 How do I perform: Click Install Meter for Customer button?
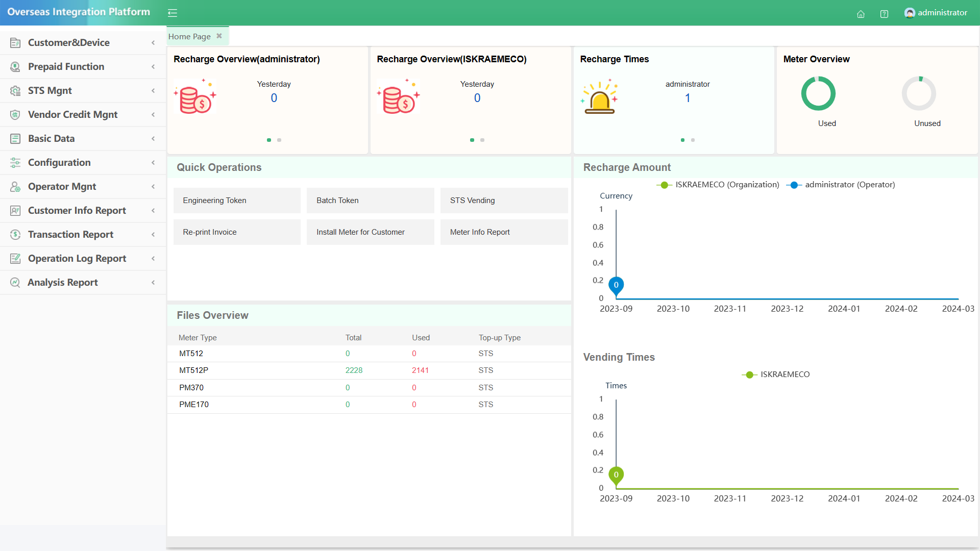click(x=371, y=232)
